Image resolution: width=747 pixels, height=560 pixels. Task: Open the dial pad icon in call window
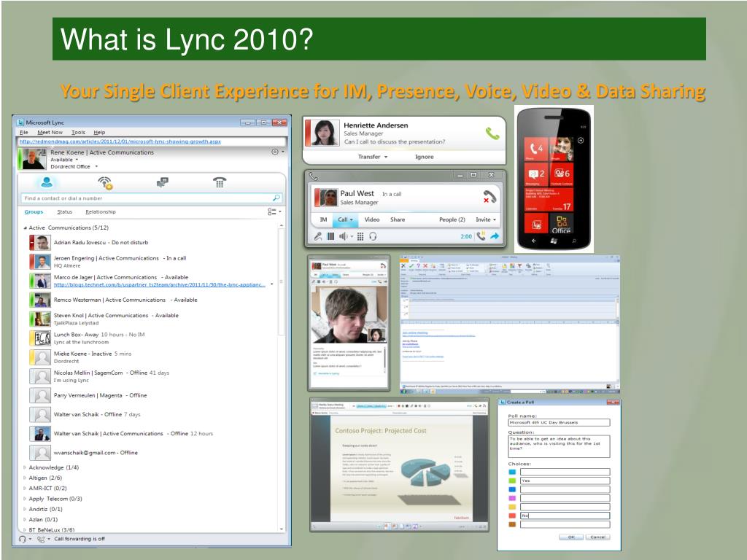coord(360,236)
